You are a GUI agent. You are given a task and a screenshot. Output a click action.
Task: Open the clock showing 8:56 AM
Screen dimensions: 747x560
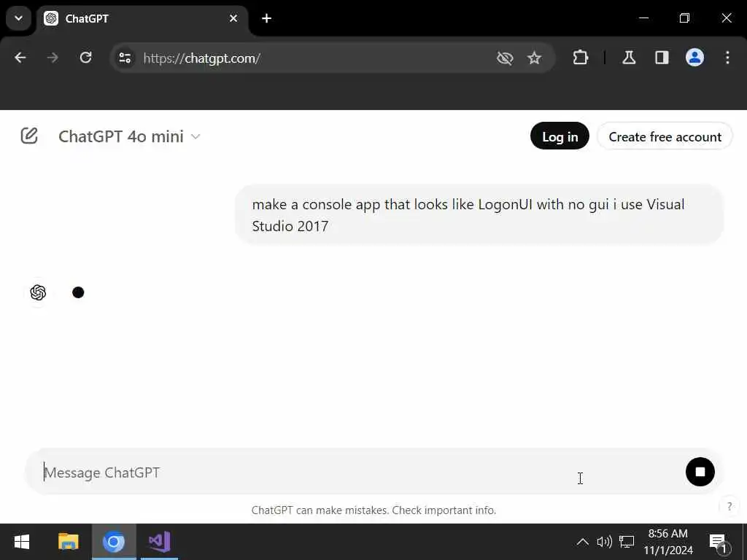coord(668,542)
